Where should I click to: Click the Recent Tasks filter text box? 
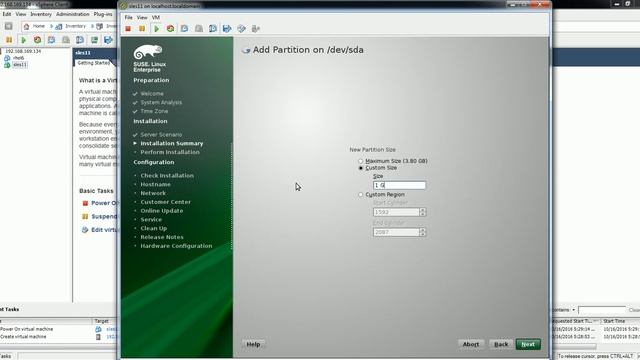pos(602,310)
